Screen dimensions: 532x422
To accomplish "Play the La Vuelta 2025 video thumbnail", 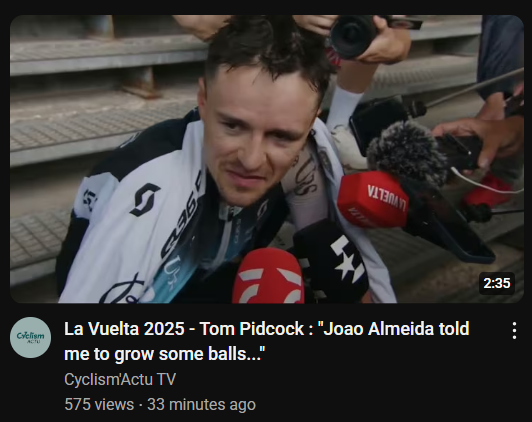I will 266,159.
